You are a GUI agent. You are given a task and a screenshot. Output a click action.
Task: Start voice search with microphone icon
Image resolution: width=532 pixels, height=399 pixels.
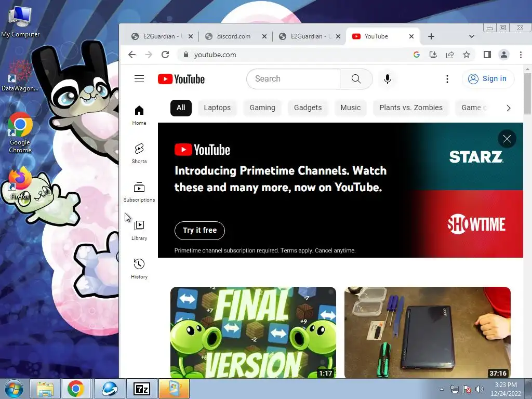click(x=387, y=79)
